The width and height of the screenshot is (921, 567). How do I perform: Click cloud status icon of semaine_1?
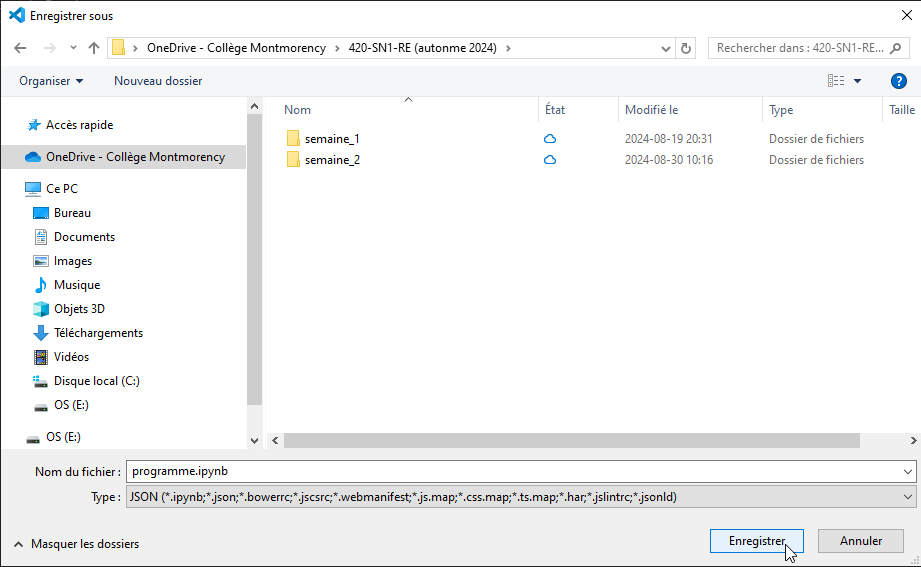pos(550,139)
